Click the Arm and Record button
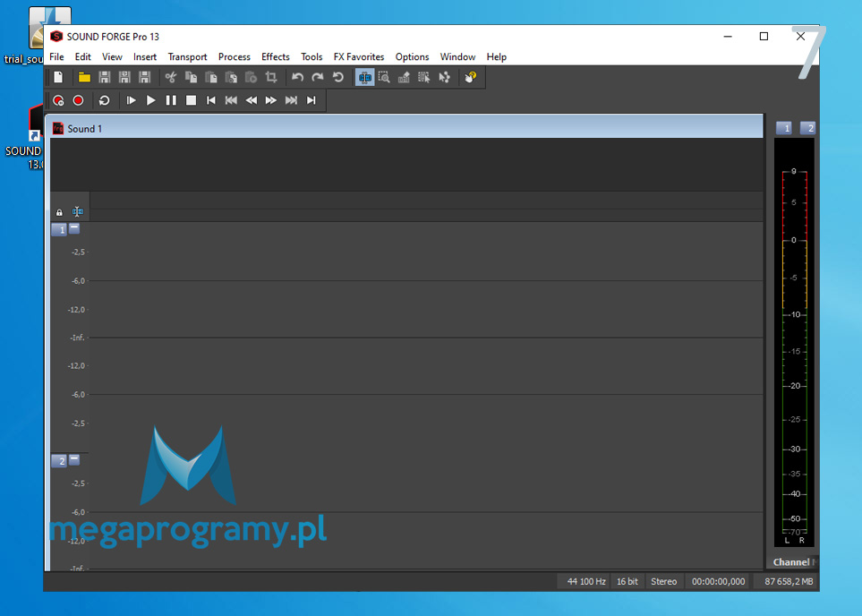This screenshot has height=616, width=862. [x=58, y=100]
